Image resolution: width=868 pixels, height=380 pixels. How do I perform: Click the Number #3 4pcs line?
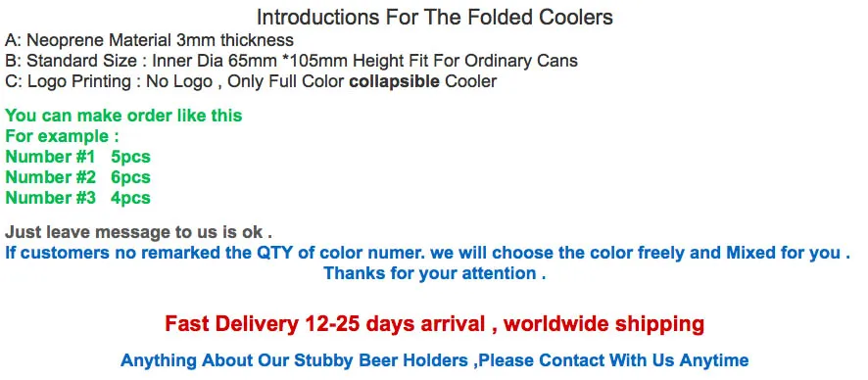(x=77, y=198)
